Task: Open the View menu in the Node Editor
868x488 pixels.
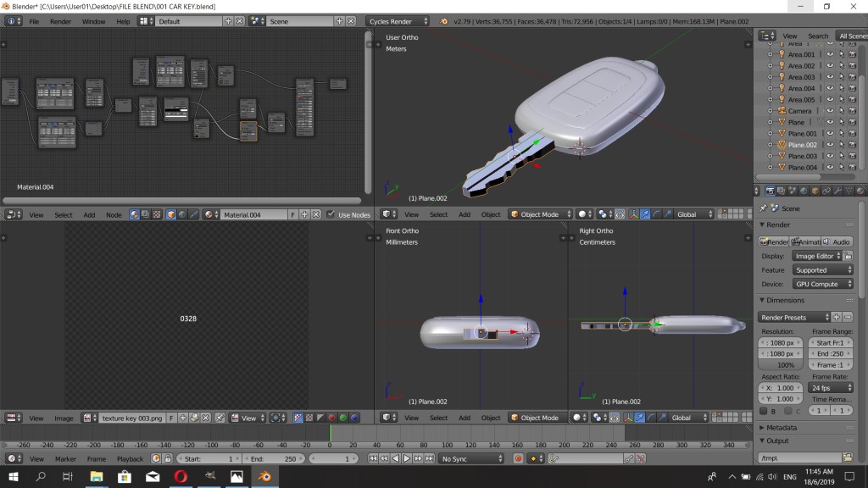Action: (36, 213)
